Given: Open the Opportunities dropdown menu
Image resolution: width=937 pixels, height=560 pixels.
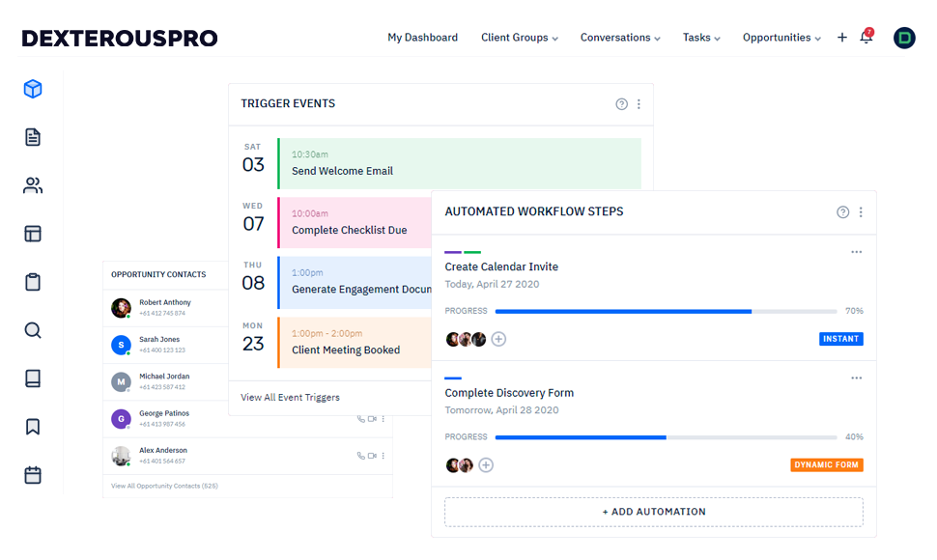Looking at the screenshot, I should 781,38.
